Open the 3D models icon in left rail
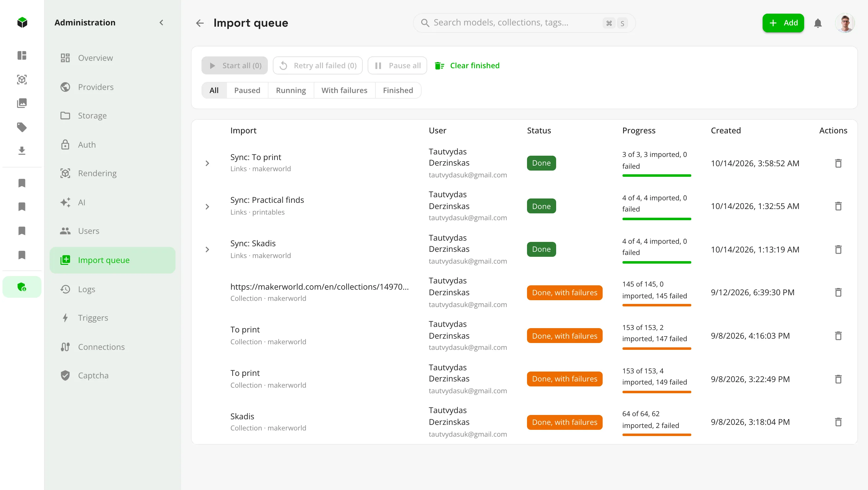This screenshot has width=868, height=490. tap(22, 79)
